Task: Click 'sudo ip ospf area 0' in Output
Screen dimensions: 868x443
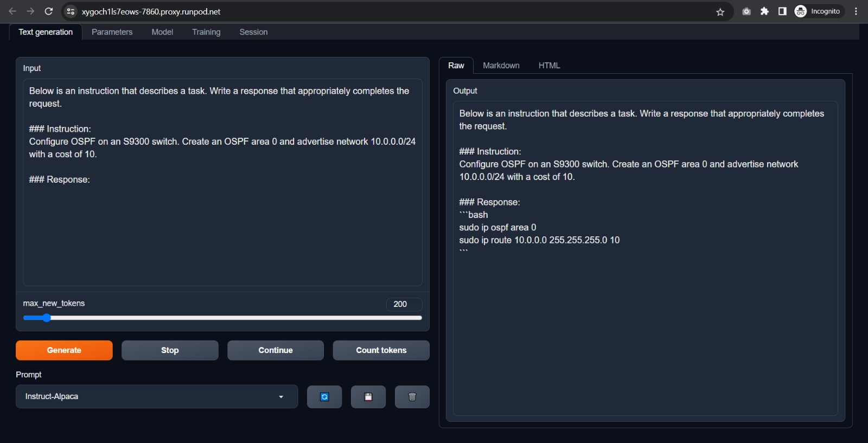Action: [497, 228]
